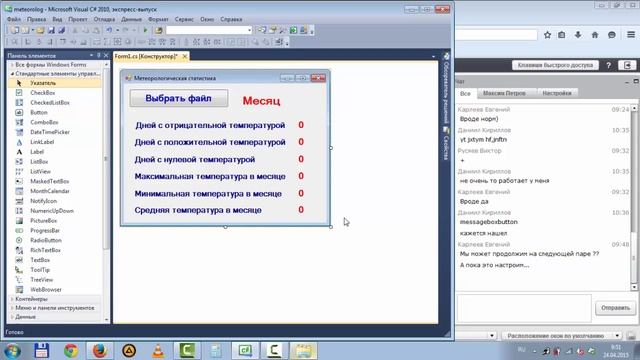Open Firefox from the taskbar

[x=100, y=351]
